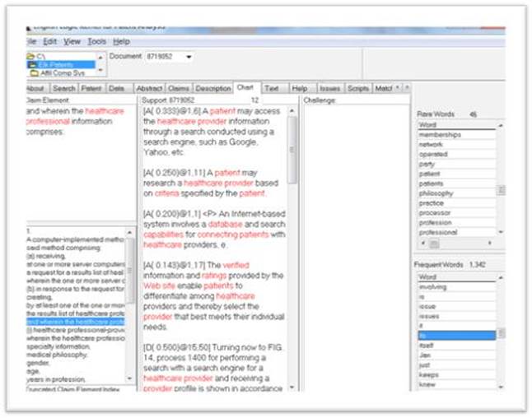Switch to the Patent tab
Screen dimensions: 532x418
click(91, 89)
